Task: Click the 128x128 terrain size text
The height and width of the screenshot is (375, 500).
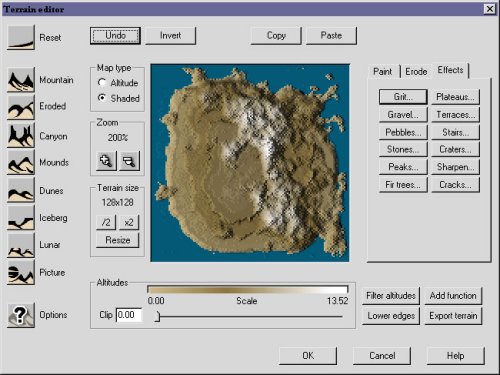Action: (x=118, y=202)
